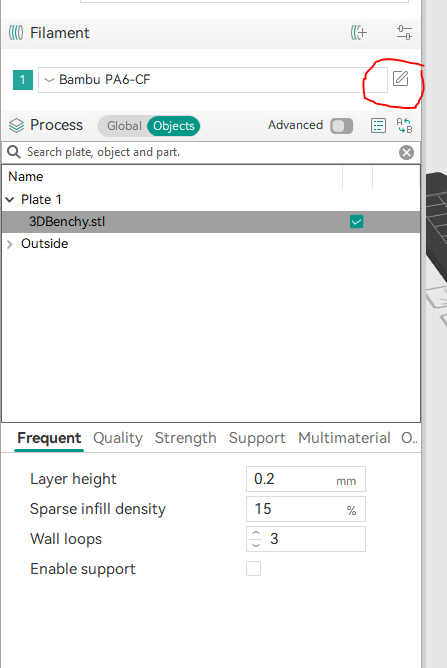
Task: Expand the Outside tree node
Action: pyautogui.click(x=10, y=244)
